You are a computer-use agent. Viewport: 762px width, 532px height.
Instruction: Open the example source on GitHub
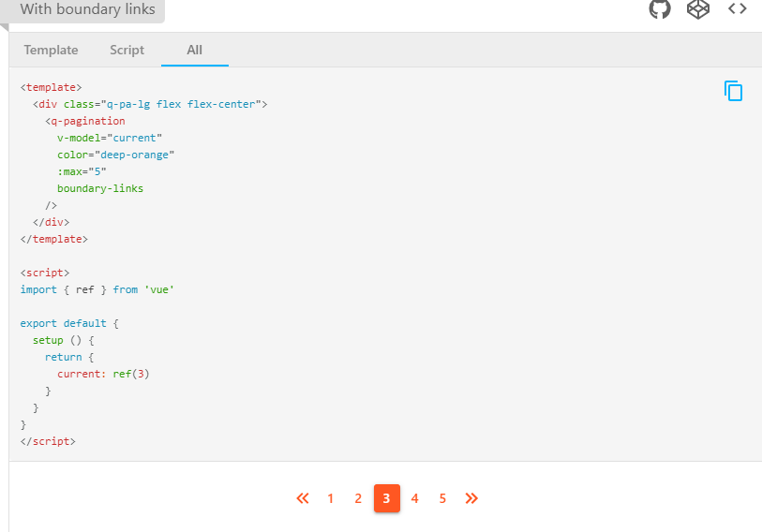(x=660, y=8)
